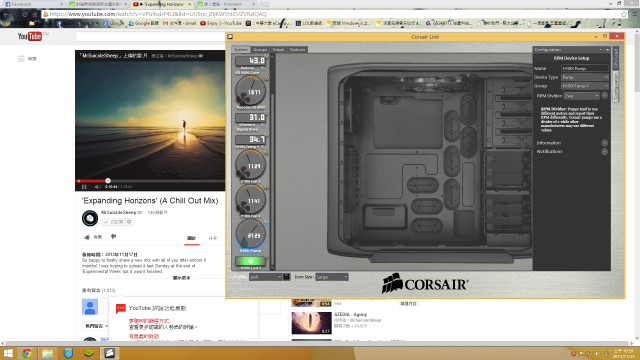Open the MrSuicideSheep channel avatar
The width and height of the screenshot is (640, 360).
(x=90, y=218)
